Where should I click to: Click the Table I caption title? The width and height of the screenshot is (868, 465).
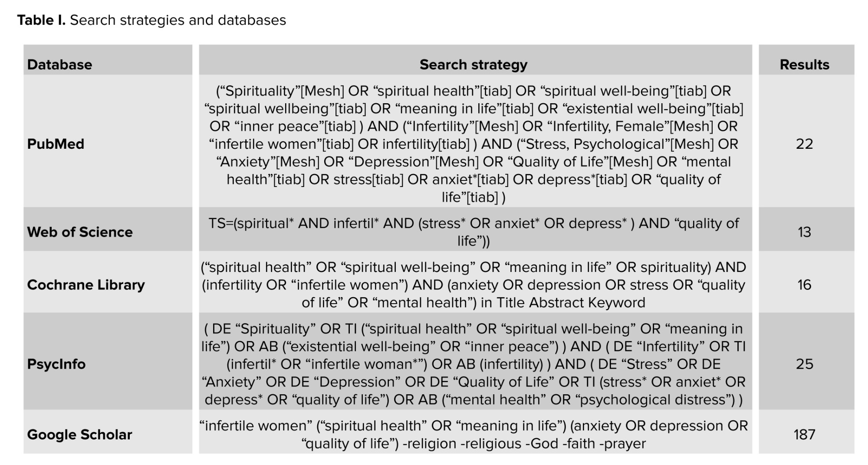tap(41, 20)
